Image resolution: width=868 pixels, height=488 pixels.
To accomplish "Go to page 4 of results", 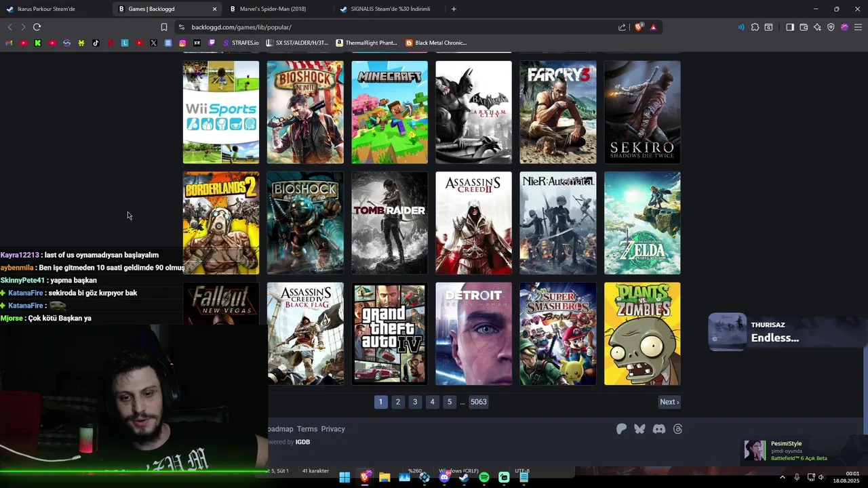I will [432, 402].
